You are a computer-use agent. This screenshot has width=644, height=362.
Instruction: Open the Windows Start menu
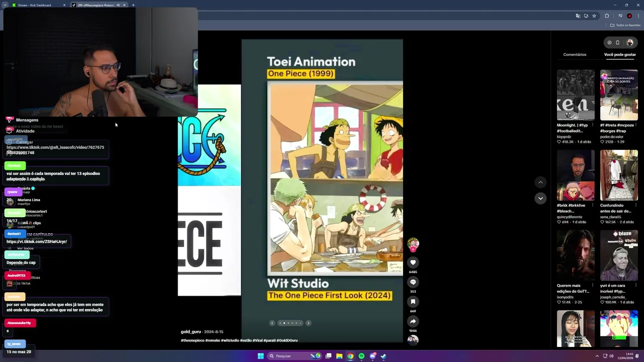(261, 356)
